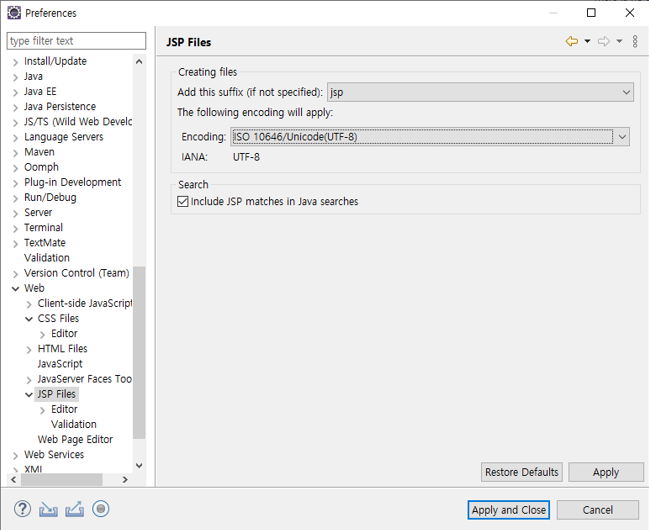This screenshot has height=530, width=649.
Task: Collapse the CSS Files node
Action: 29,319
